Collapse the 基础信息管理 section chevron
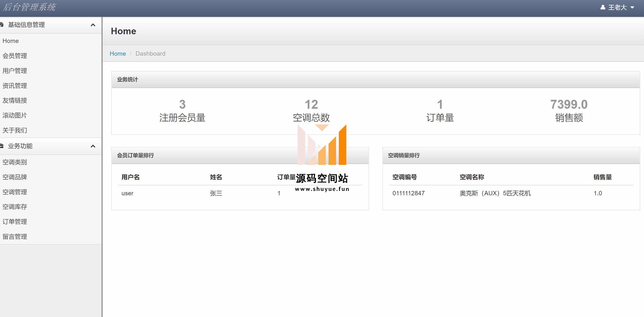644x317 pixels. point(93,25)
